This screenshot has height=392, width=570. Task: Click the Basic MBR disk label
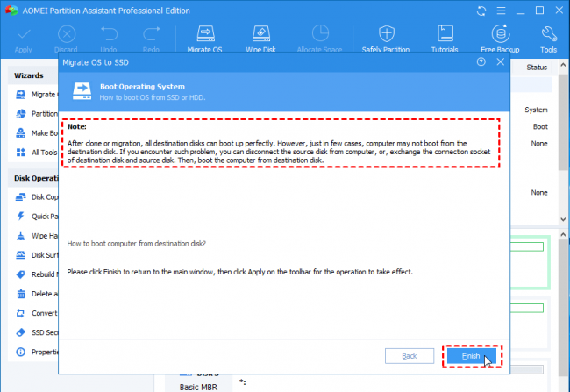[x=198, y=388]
